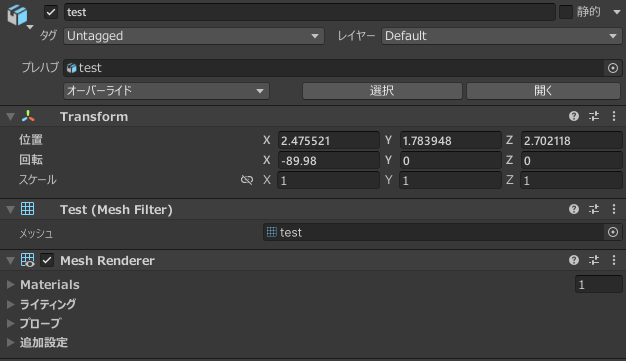Viewport: 626px width, 361px height.
Task: Open Mesh Filter three-dot context menu
Action: [x=614, y=209]
